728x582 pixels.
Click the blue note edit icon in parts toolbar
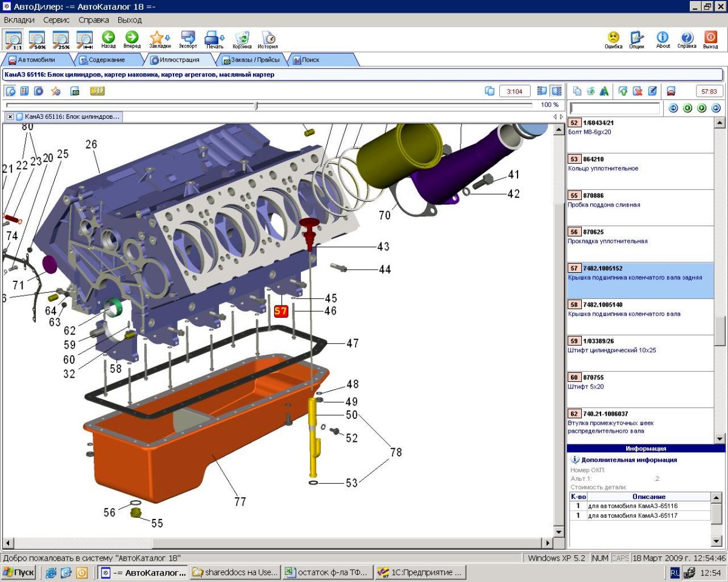click(x=652, y=92)
